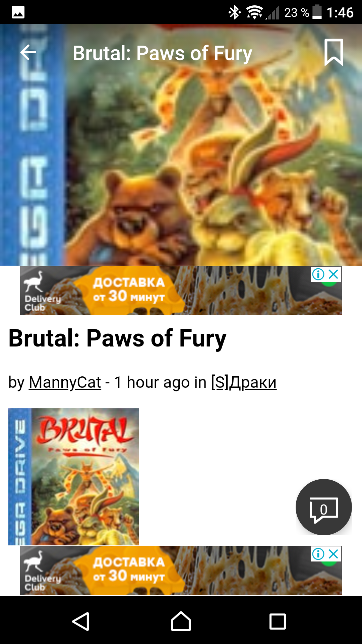Tap the image notification icon in status bar
This screenshot has height=644, width=362.
click(x=18, y=12)
